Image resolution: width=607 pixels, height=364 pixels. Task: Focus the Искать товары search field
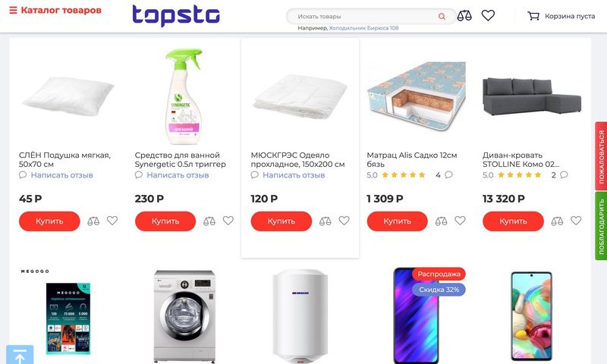pyautogui.click(x=366, y=16)
